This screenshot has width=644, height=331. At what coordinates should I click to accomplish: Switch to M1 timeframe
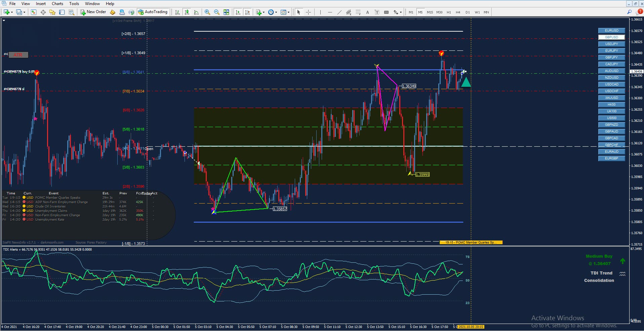[411, 12]
